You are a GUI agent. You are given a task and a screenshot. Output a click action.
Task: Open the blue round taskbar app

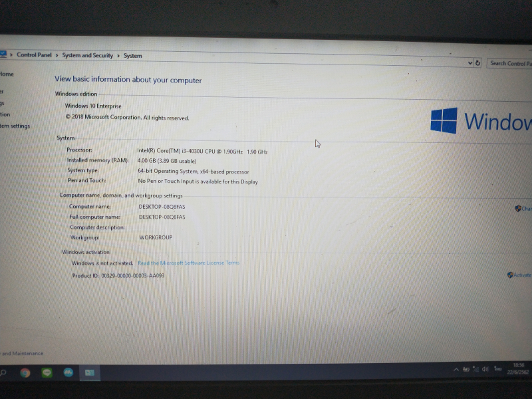[x=68, y=372]
